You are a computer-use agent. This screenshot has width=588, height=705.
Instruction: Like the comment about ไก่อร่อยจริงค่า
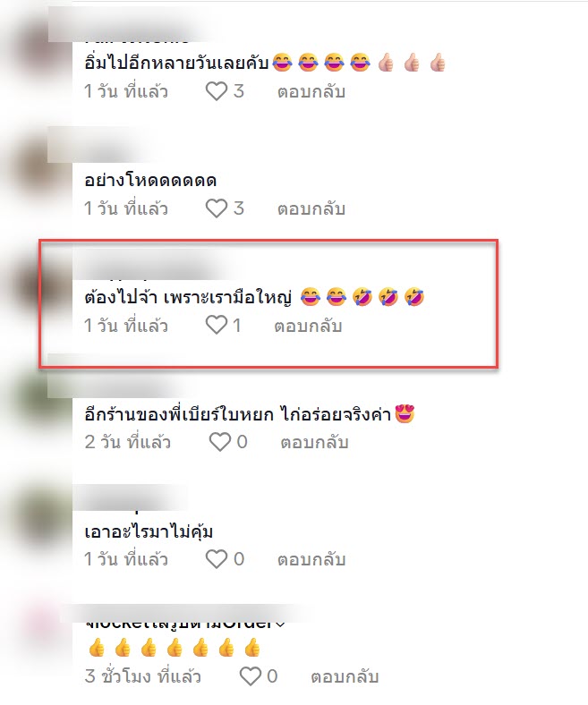click(x=219, y=442)
